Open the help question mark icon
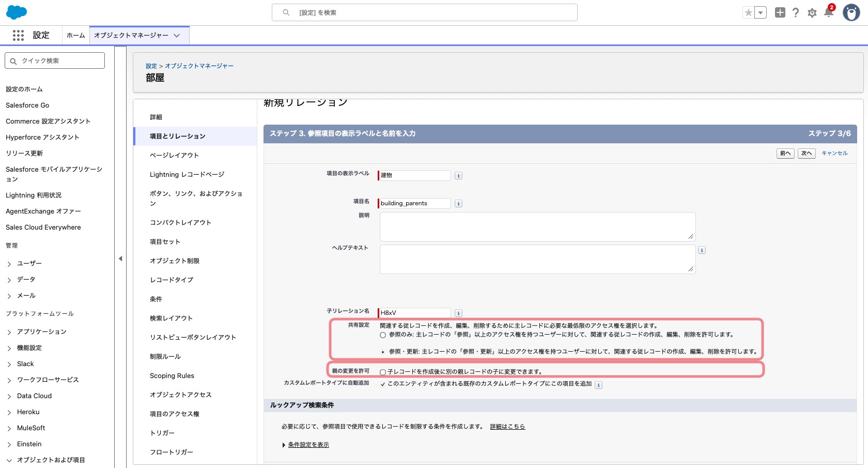868x468 pixels. pos(796,13)
